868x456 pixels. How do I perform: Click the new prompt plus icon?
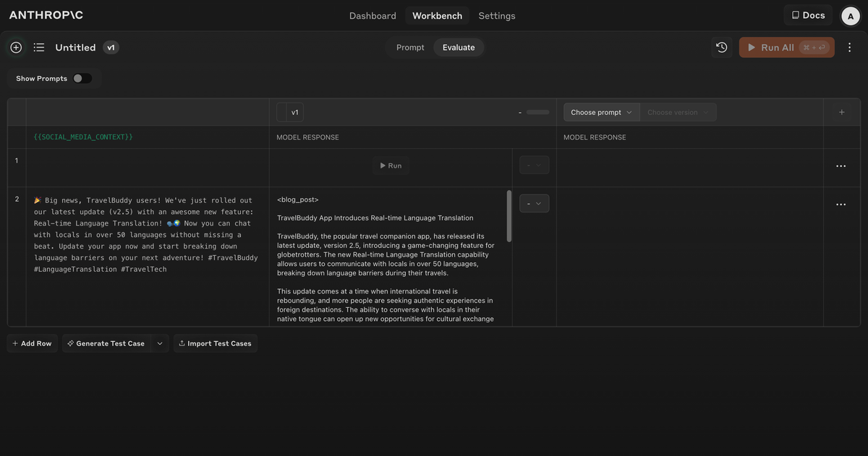(16, 48)
